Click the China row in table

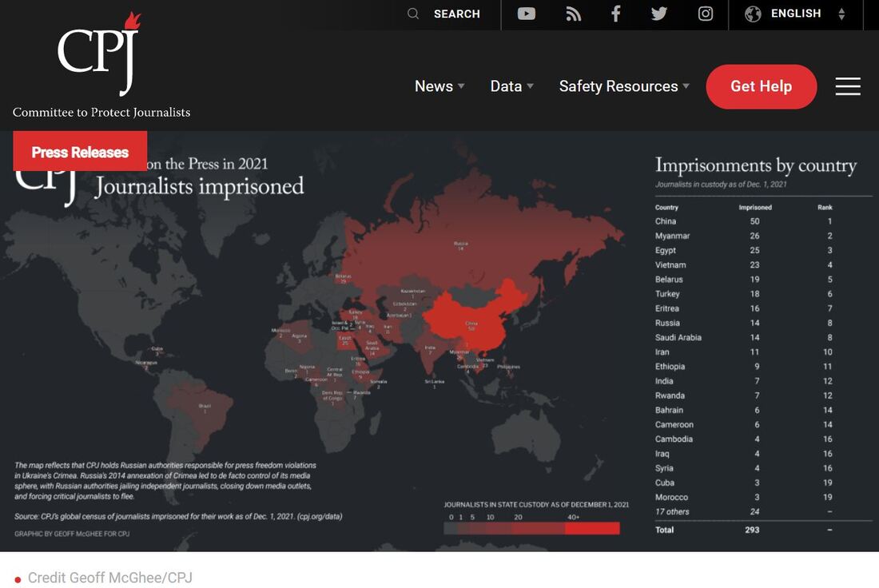745,221
